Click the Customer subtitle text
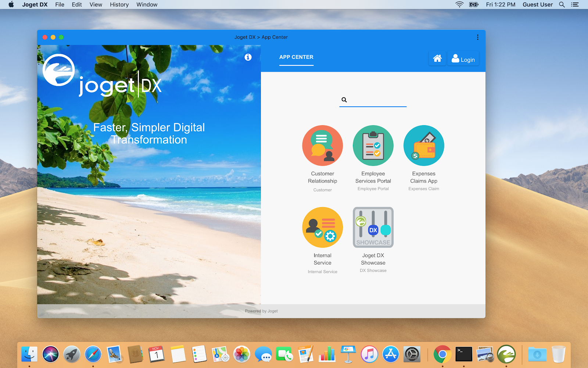588x368 pixels. 322,190
